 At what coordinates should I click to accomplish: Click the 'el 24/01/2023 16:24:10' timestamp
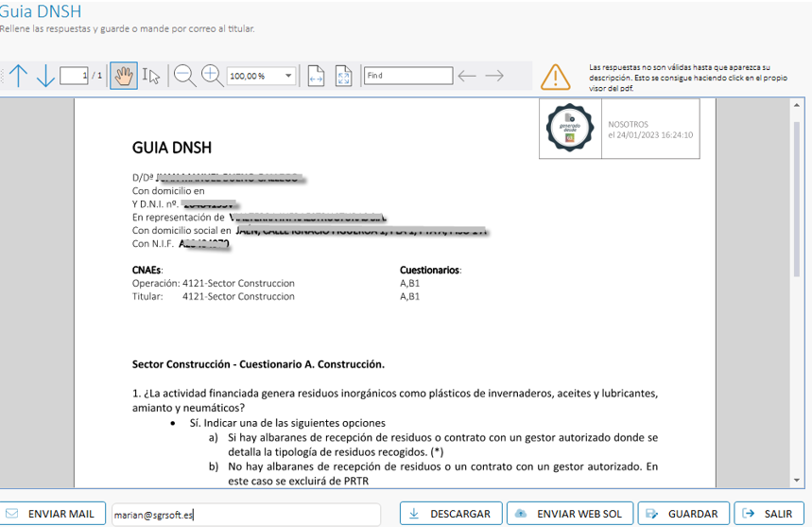click(650, 134)
